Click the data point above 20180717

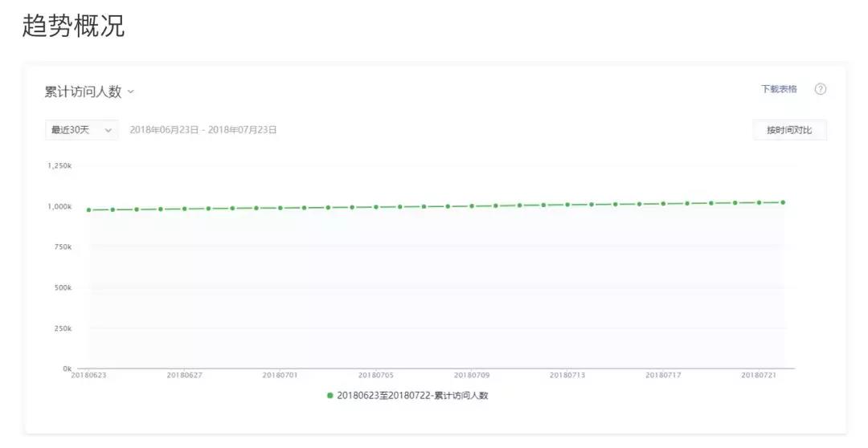(663, 204)
